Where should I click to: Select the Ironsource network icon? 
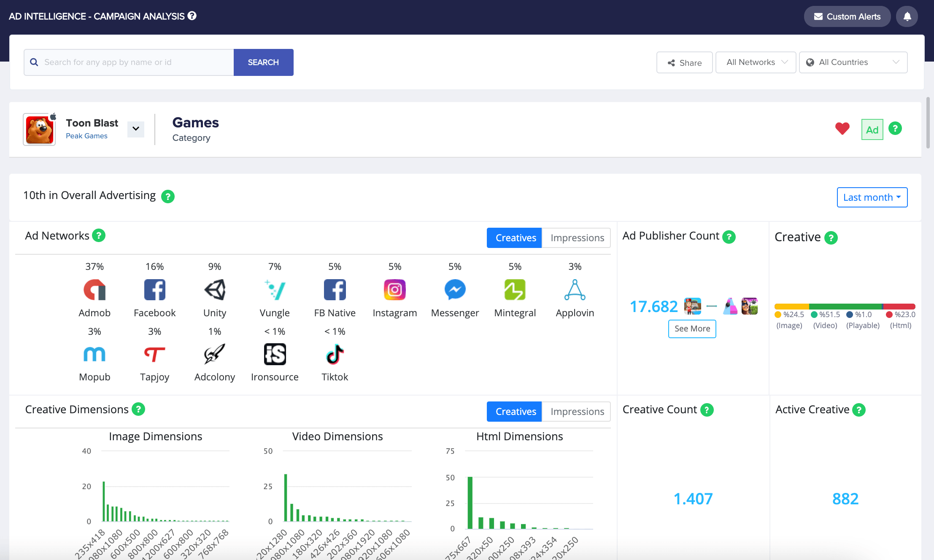tap(275, 354)
